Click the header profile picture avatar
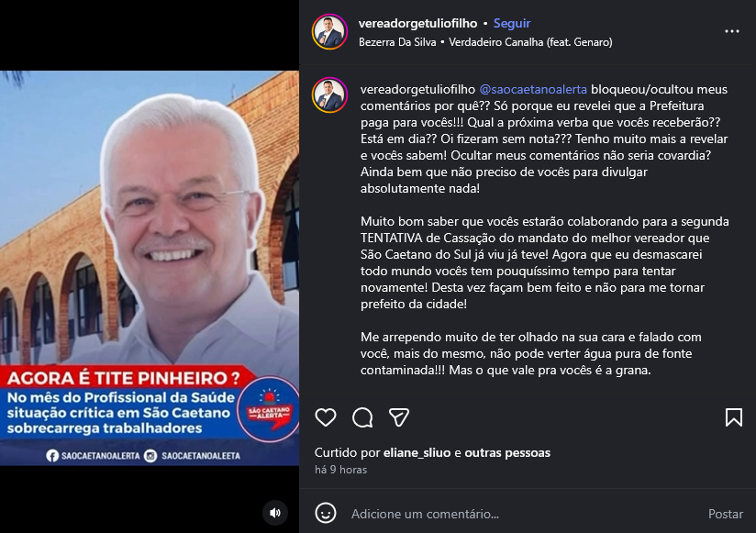 pos(329,32)
